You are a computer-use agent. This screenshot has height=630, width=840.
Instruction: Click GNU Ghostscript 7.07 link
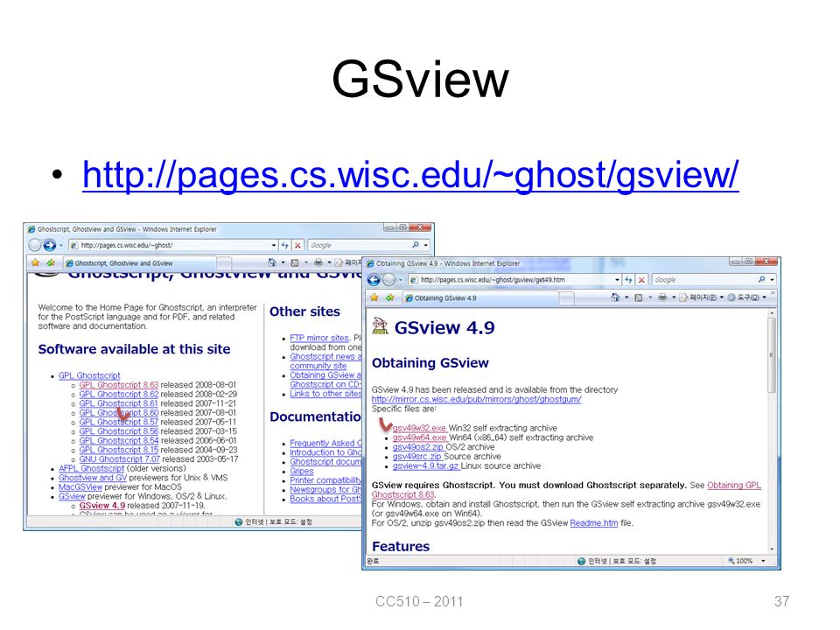[120, 459]
